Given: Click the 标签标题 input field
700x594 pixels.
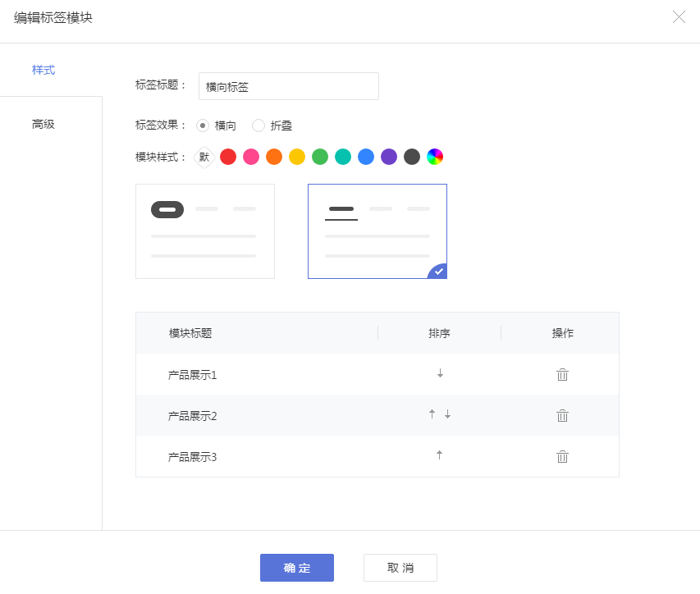Looking at the screenshot, I should point(288,86).
